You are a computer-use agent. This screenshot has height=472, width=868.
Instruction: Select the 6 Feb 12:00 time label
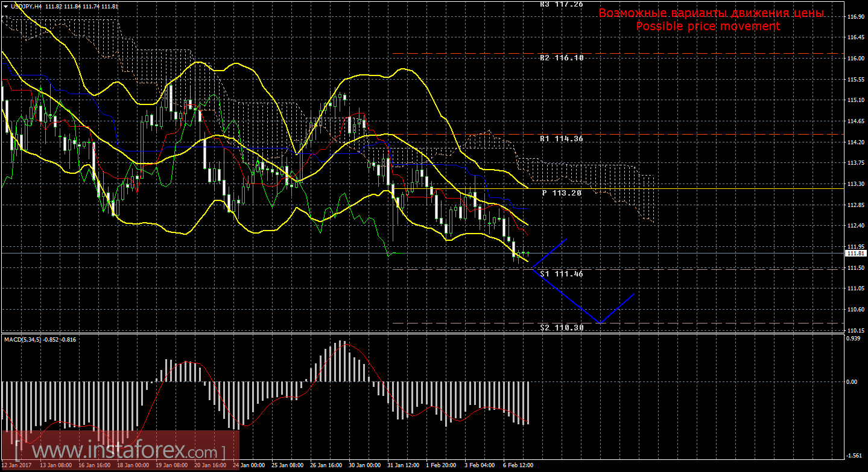[518, 465]
